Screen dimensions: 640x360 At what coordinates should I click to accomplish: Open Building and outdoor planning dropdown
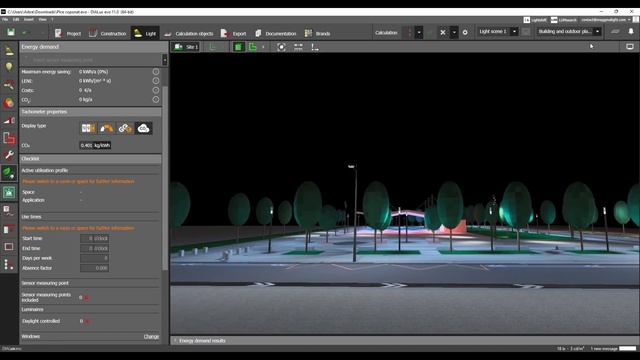coord(598,31)
